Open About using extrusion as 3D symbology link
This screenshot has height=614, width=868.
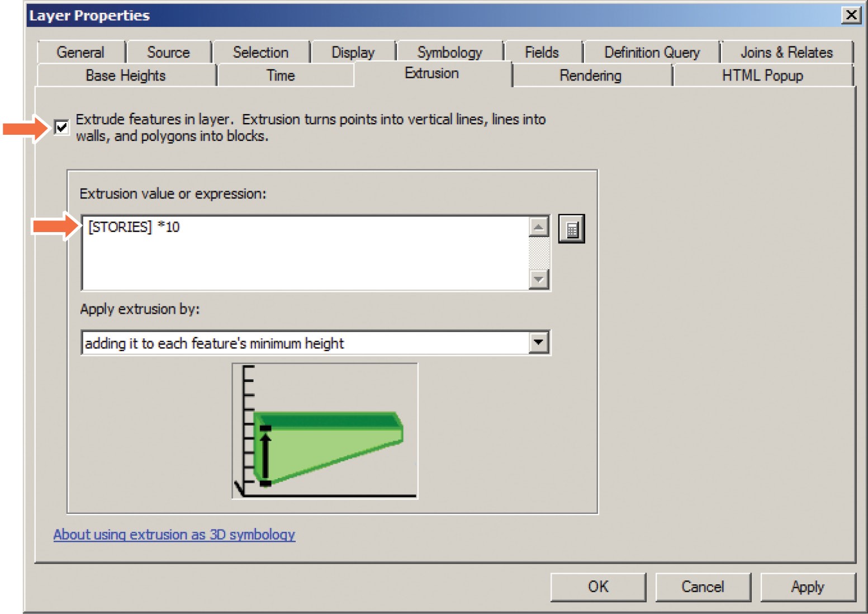click(x=174, y=535)
